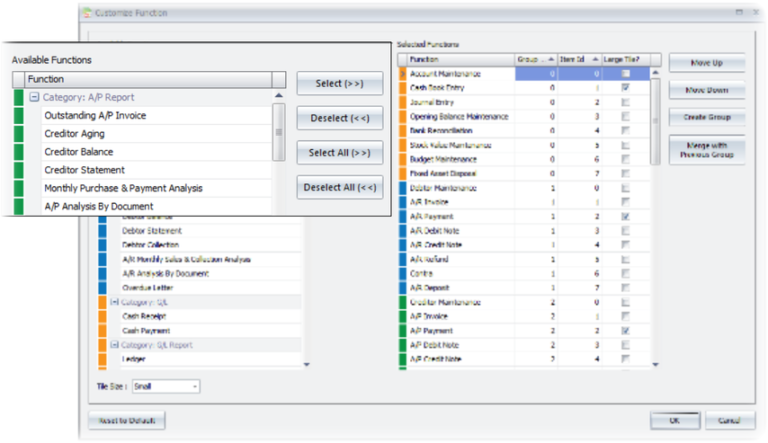Select Creditor Statement in Available Functions
The height and width of the screenshot is (443, 768).
click(82, 170)
